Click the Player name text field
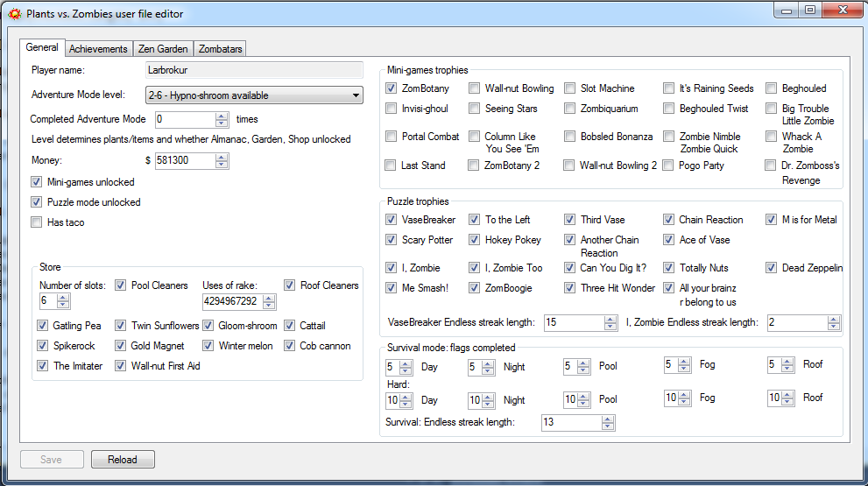The height and width of the screenshot is (486, 868). click(254, 70)
